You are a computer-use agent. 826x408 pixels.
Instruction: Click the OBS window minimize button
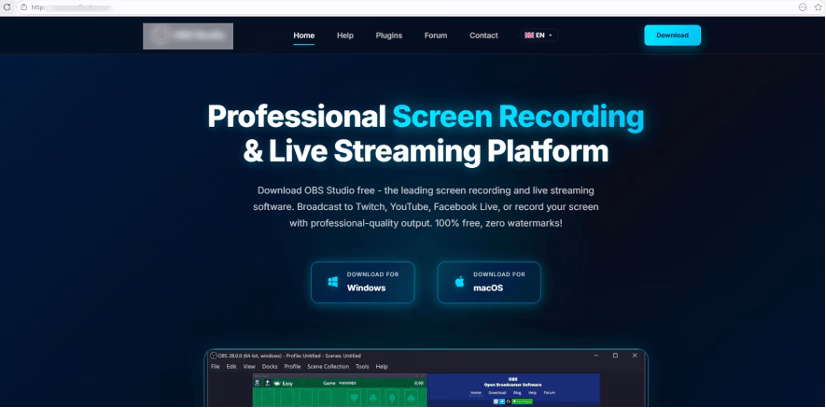[x=596, y=356]
